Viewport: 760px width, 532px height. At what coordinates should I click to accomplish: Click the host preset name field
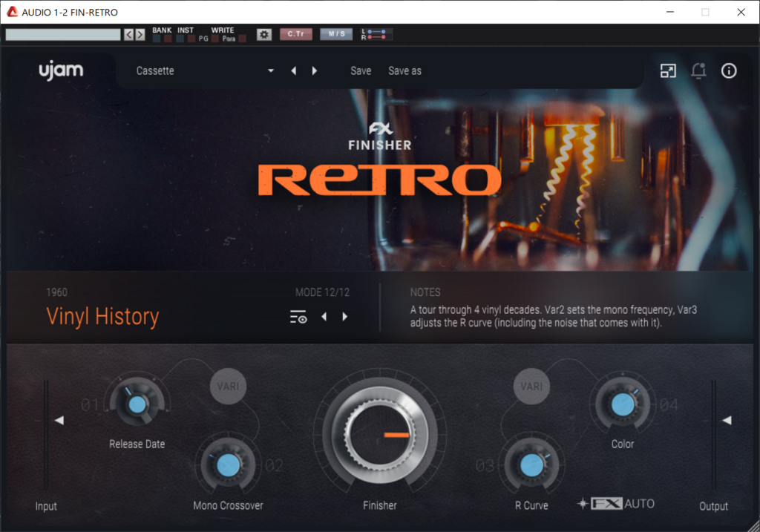63,34
